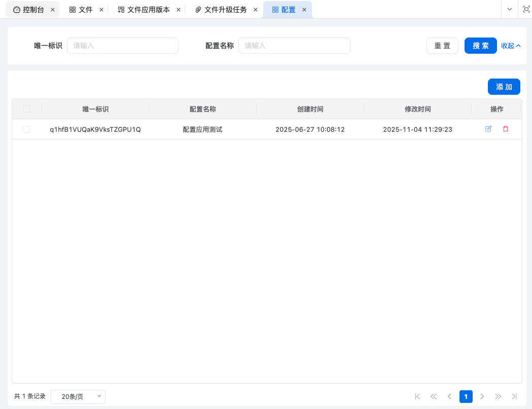Toggle fullscreen icon at top right
This screenshot has width=532, height=409.
tap(526, 9)
